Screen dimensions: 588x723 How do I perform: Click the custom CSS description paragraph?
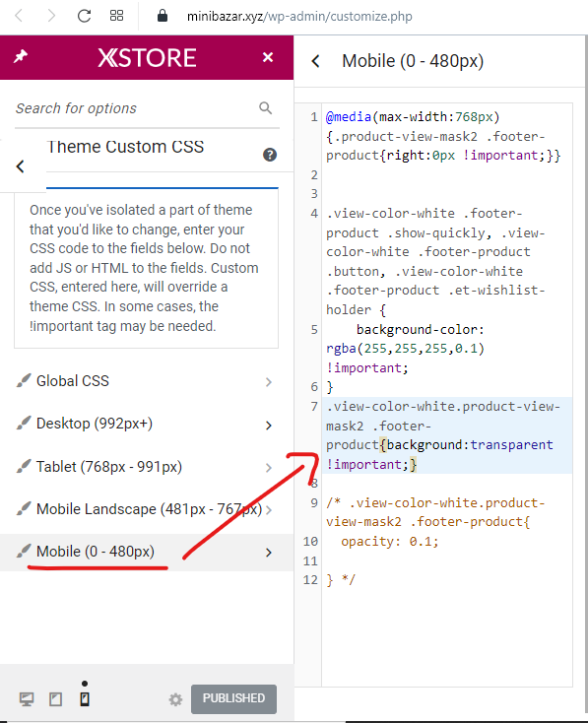coord(144,268)
